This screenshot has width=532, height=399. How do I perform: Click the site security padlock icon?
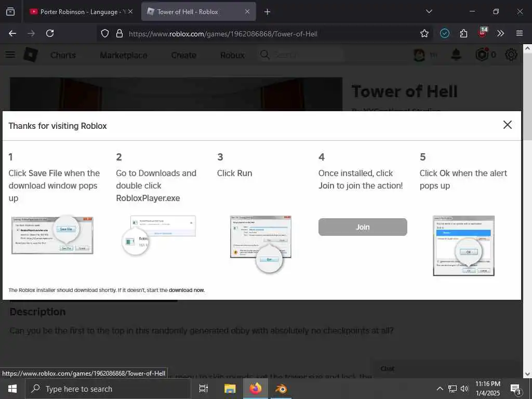point(119,33)
